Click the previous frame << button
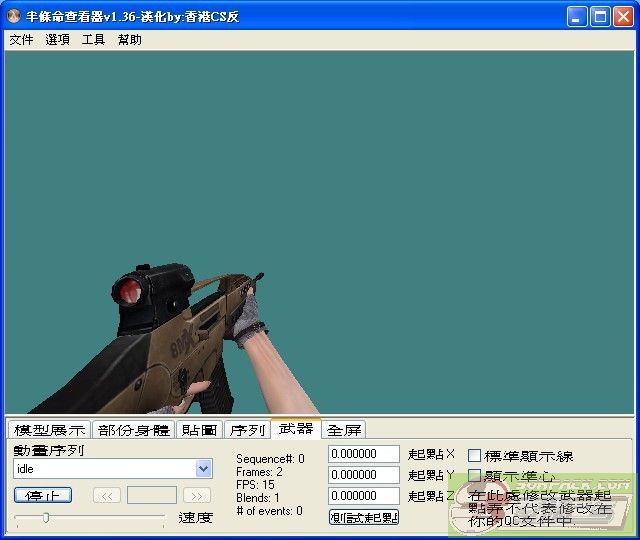The image size is (640, 540). [x=107, y=496]
